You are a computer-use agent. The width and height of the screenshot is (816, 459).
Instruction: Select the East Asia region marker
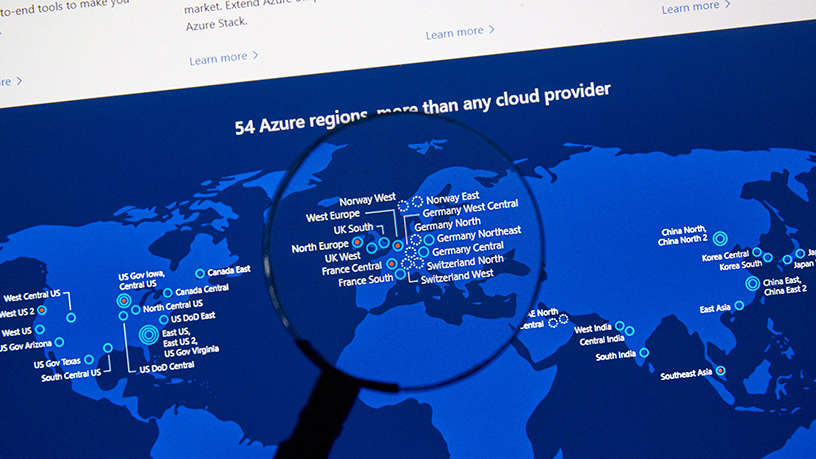point(740,306)
